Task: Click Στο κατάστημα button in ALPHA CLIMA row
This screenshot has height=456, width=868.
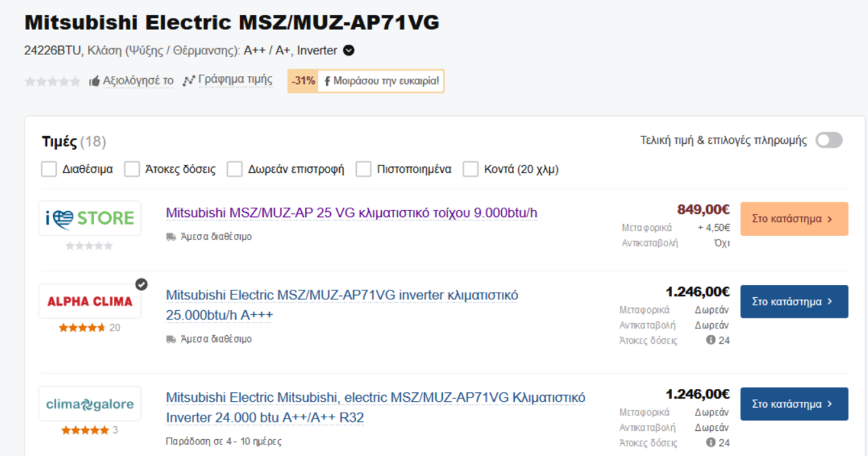Action: [794, 301]
